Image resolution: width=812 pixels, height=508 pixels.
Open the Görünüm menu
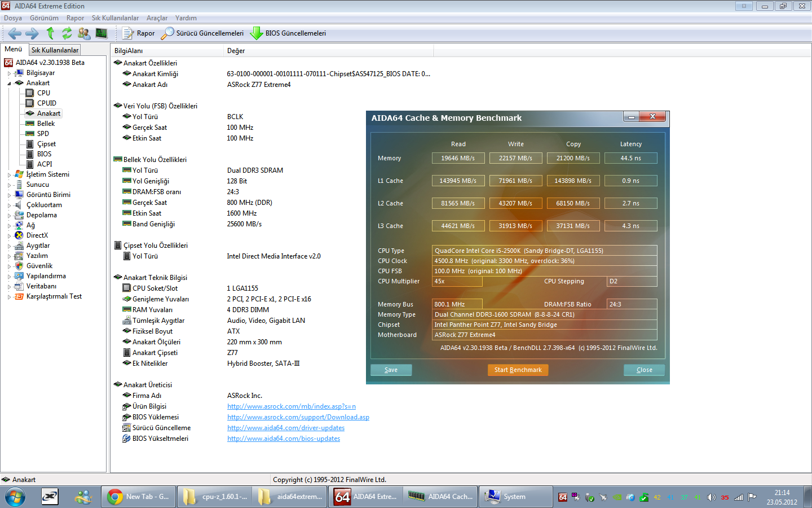[x=44, y=18]
